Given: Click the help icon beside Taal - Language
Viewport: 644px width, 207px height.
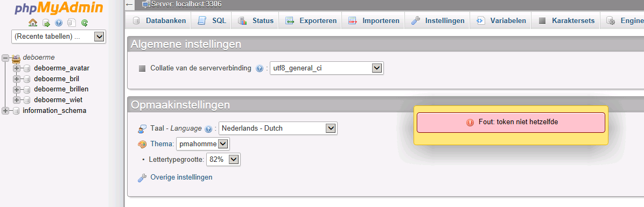Looking at the screenshot, I should point(208,129).
